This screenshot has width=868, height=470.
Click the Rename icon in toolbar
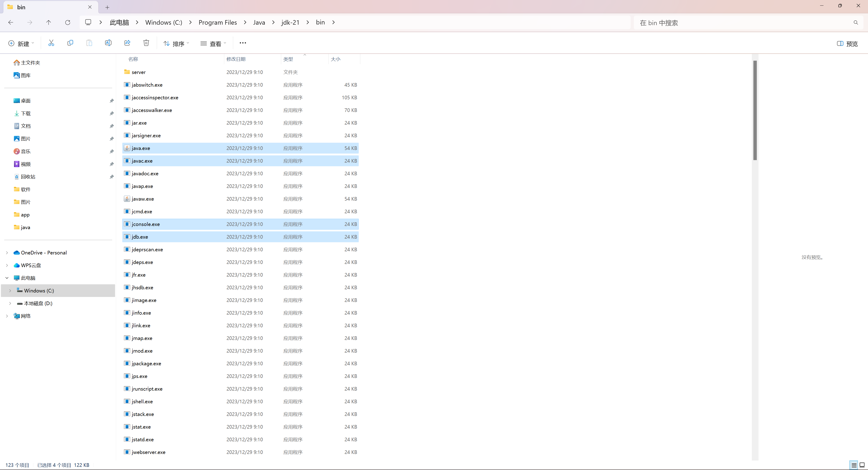[108, 43]
